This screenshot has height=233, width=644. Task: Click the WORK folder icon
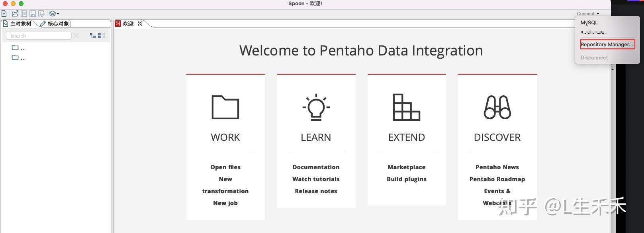pyautogui.click(x=225, y=107)
